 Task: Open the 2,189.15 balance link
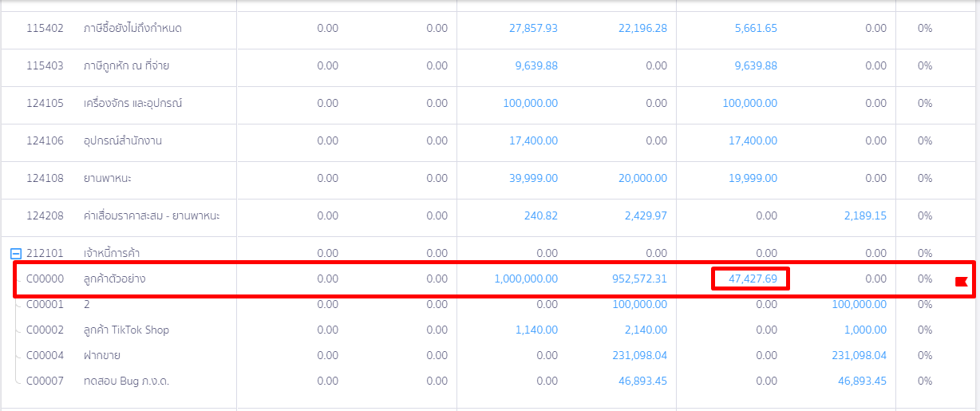click(x=865, y=216)
